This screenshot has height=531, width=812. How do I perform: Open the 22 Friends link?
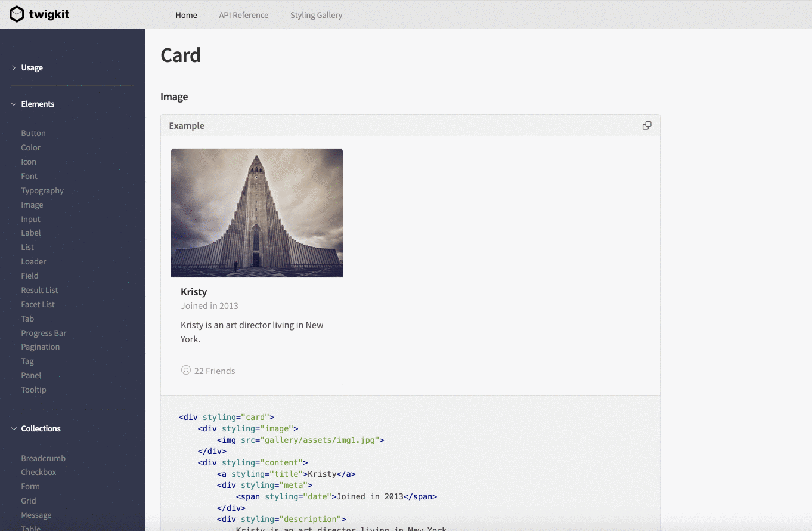[x=215, y=371]
